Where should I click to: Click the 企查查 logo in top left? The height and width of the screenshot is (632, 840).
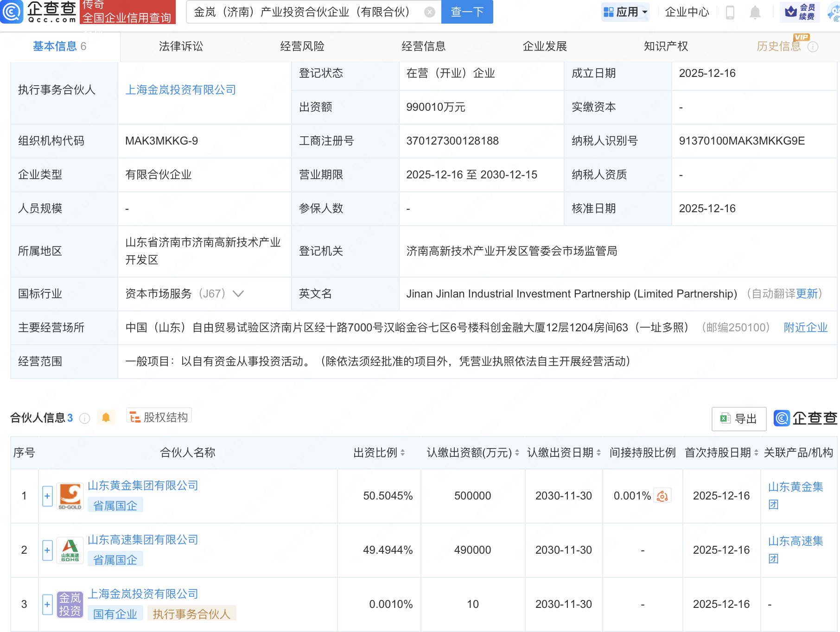[39, 12]
